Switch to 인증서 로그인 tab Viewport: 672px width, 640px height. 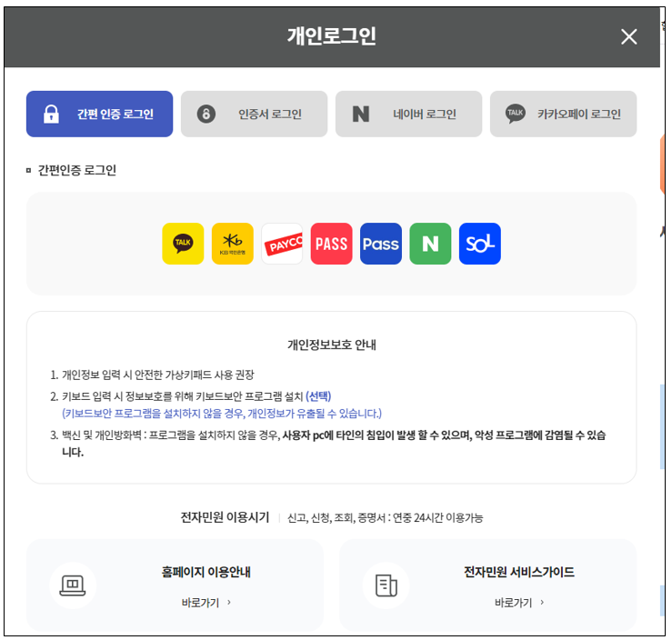click(254, 114)
